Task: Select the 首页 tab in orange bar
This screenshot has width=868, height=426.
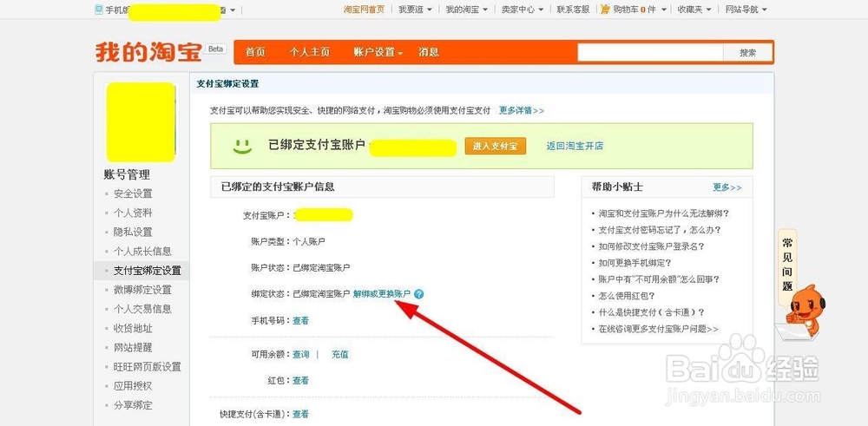Action: (x=255, y=52)
